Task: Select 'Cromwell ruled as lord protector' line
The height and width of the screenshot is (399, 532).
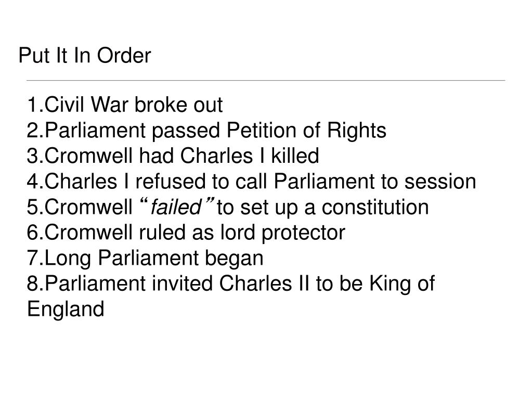Action: tap(186, 233)
